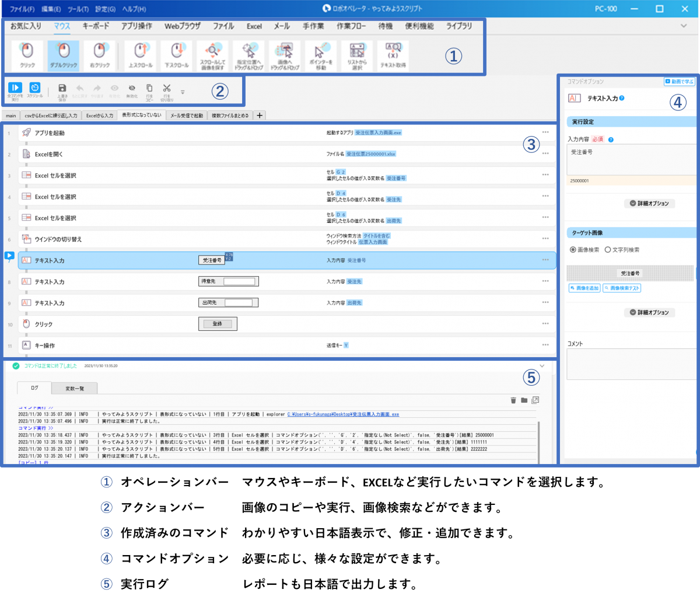Switch to the 変数一覧 tab
This screenshot has height=600, width=700.
pos(74,388)
